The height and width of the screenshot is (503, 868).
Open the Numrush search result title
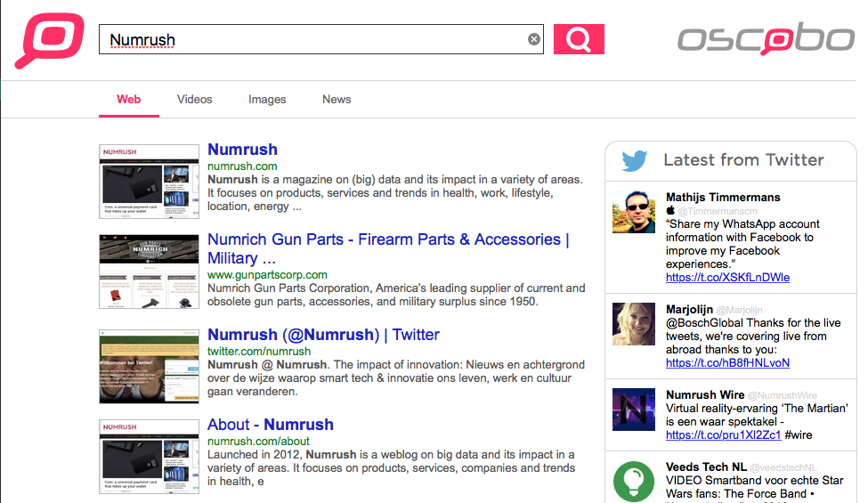pyautogui.click(x=242, y=150)
